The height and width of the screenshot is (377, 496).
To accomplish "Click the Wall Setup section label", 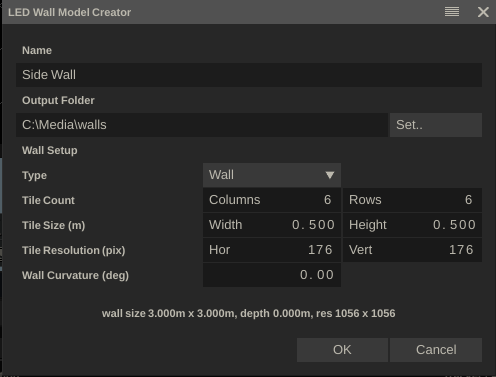I will [x=50, y=150].
